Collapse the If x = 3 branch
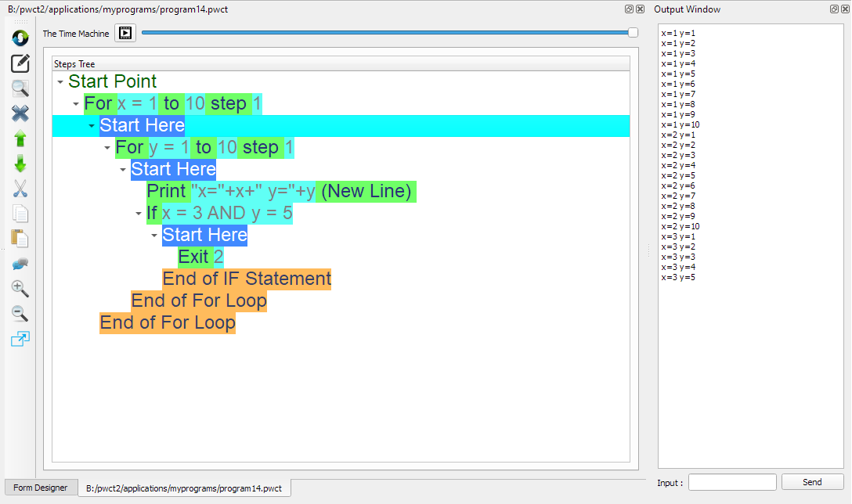The image size is (852, 504). [x=139, y=213]
